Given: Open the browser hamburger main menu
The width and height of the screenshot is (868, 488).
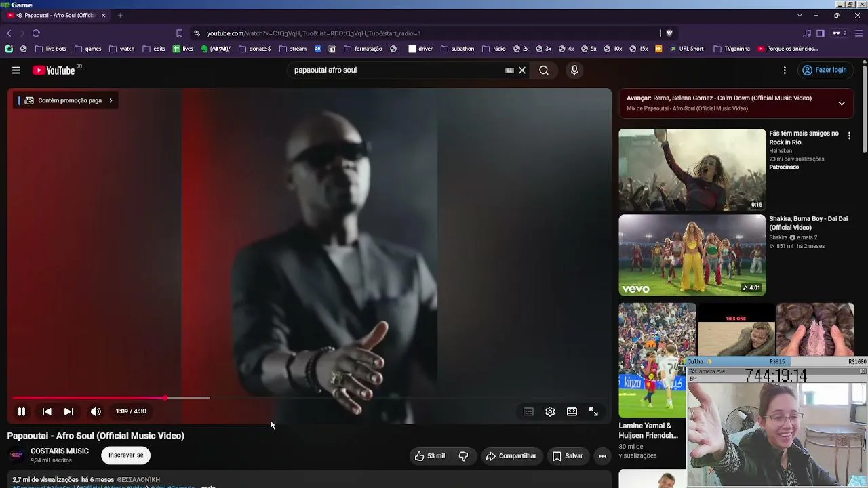Looking at the screenshot, I should point(859,33).
